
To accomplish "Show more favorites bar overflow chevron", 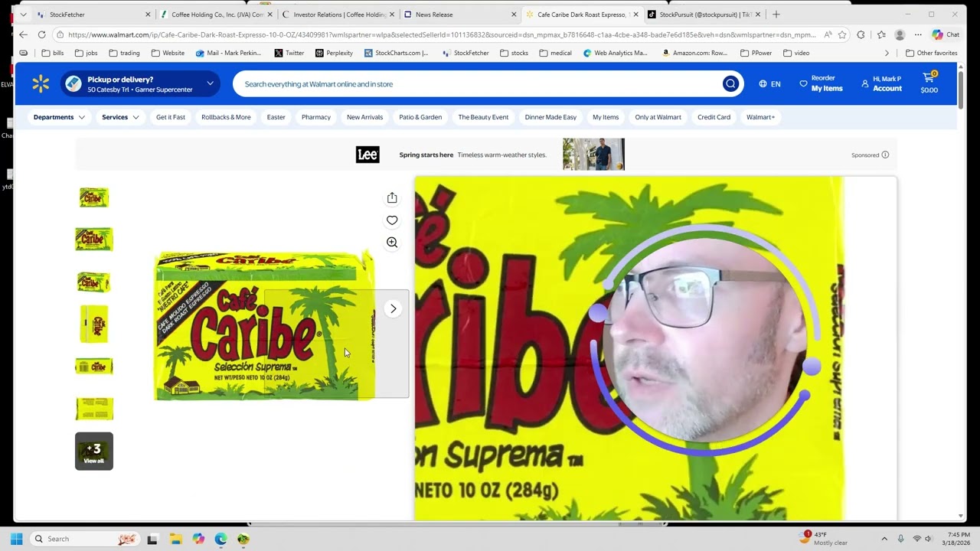I will point(887,53).
